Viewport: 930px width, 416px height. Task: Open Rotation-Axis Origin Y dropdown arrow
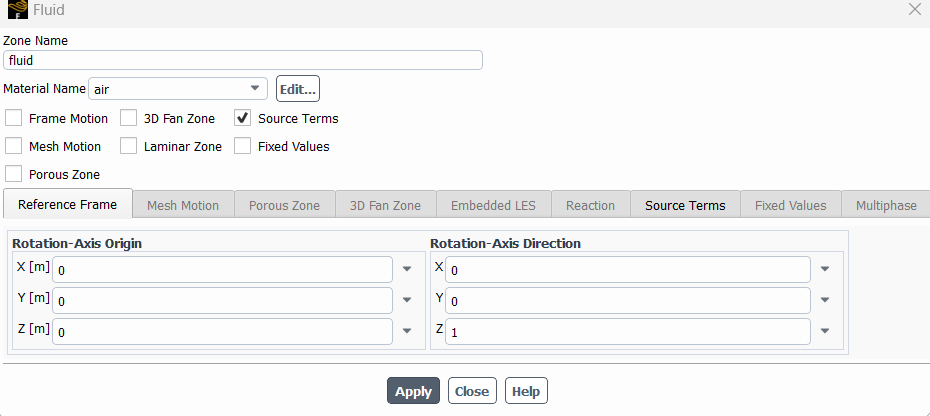407,300
